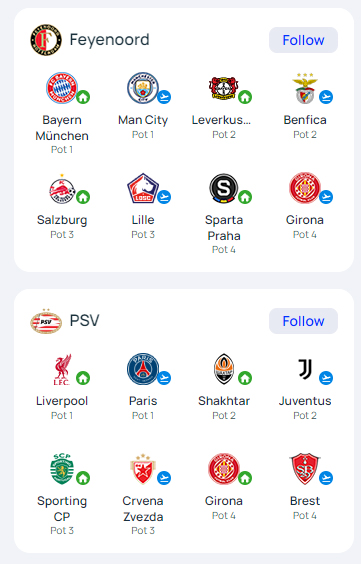Image resolution: width=361 pixels, height=564 pixels.
Task: Open the Paris Saint-Germain badge
Action: pos(143,369)
